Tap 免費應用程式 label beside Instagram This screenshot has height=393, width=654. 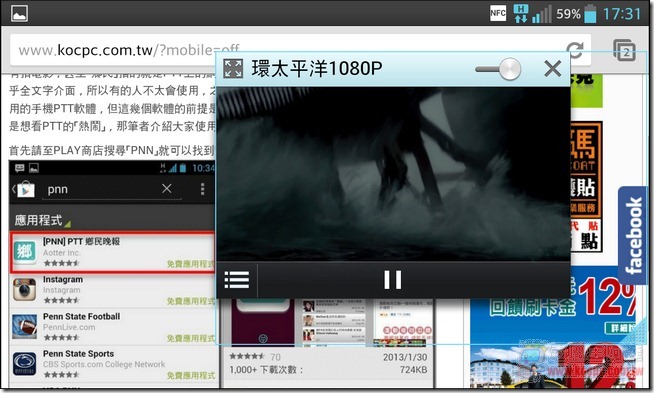coord(190,301)
